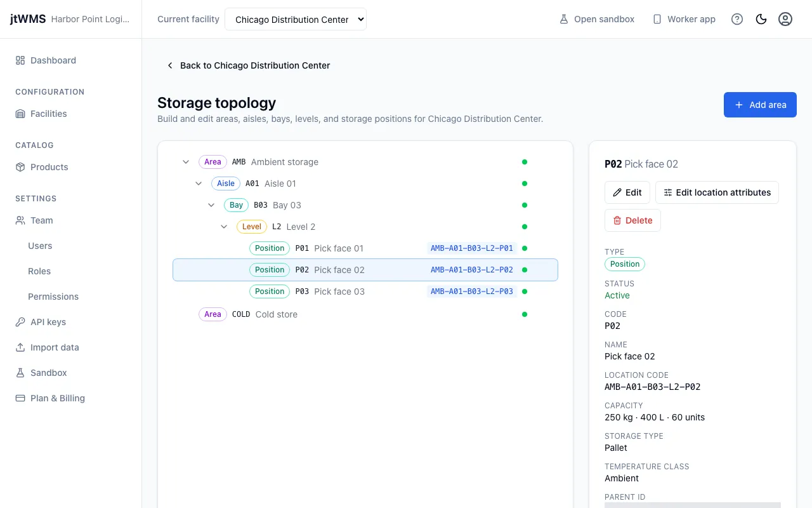The height and width of the screenshot is (508, 812).
Task: Select the P01 Pick face 01 row
Action: click(x=365, y=248)
